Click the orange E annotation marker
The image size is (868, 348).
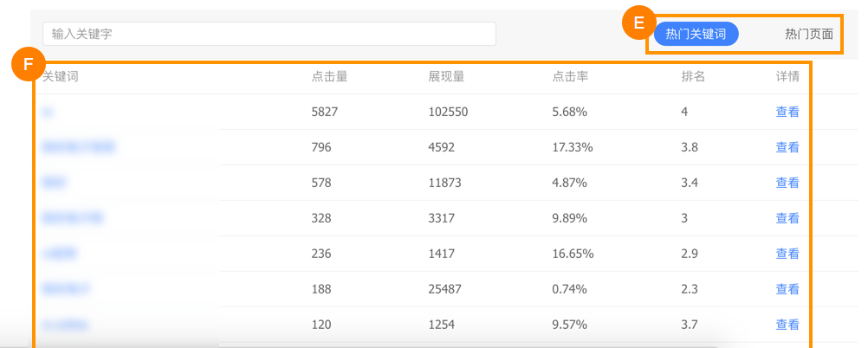639,23
